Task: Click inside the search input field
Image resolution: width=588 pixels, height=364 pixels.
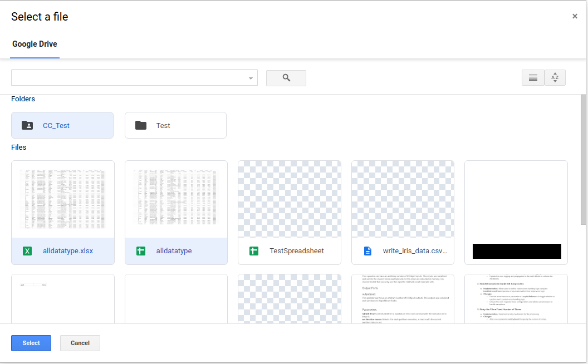Action: pyautogui.click(x=128, y=77)
